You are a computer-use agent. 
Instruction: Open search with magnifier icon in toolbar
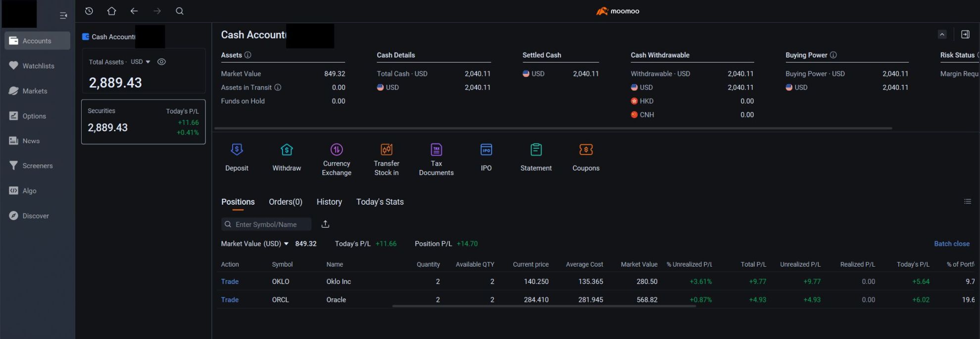tap(180, 11)
